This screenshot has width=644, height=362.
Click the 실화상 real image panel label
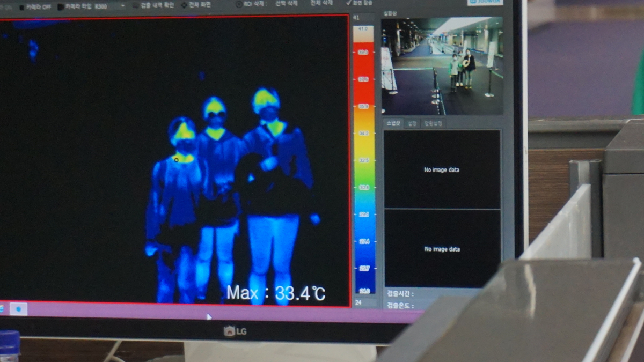(390, 13)
